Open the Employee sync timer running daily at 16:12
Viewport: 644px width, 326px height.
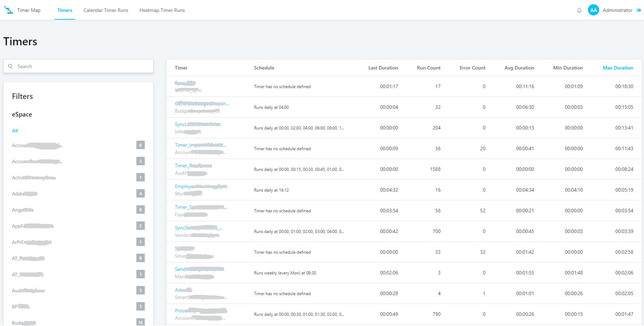tap(201, 186)
